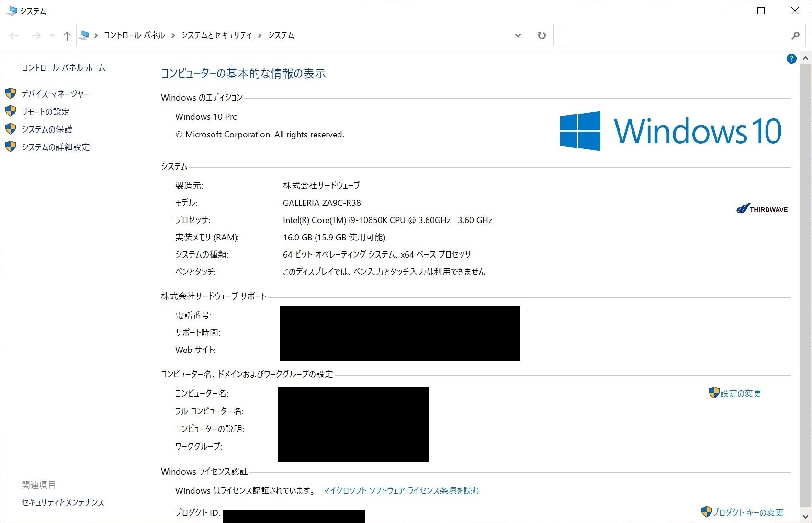Open システムの保護 link

point(47,129)
